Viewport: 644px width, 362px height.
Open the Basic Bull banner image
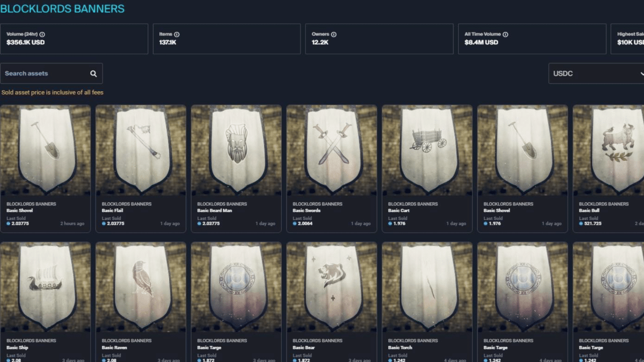(609, 150)
